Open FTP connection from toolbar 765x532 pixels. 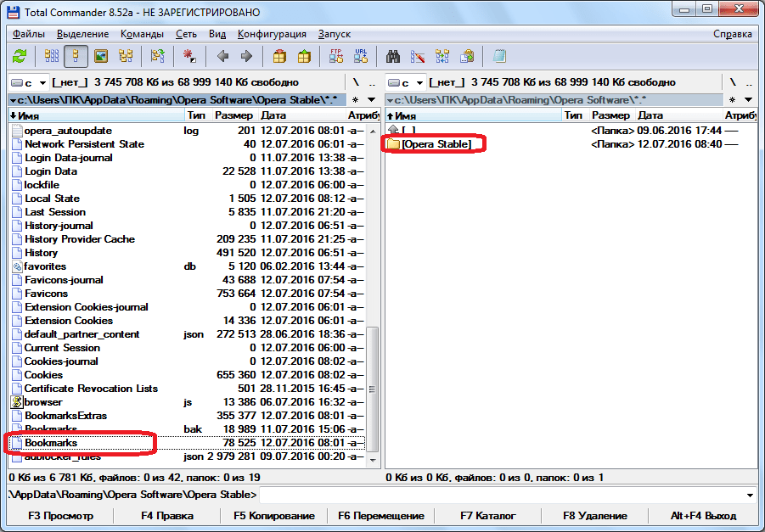point(335,57)
